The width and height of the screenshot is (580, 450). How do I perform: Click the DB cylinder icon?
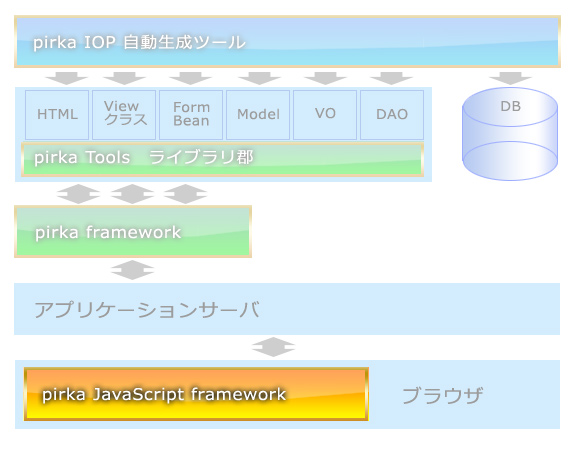(x=510, y=134)
